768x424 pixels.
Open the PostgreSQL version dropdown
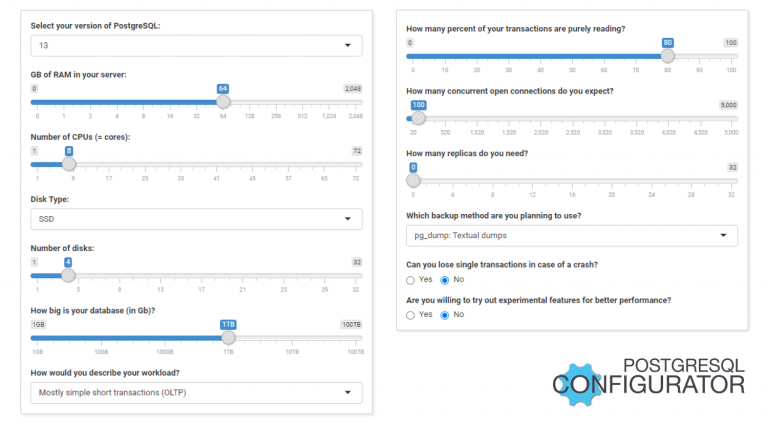click(196, 46)
